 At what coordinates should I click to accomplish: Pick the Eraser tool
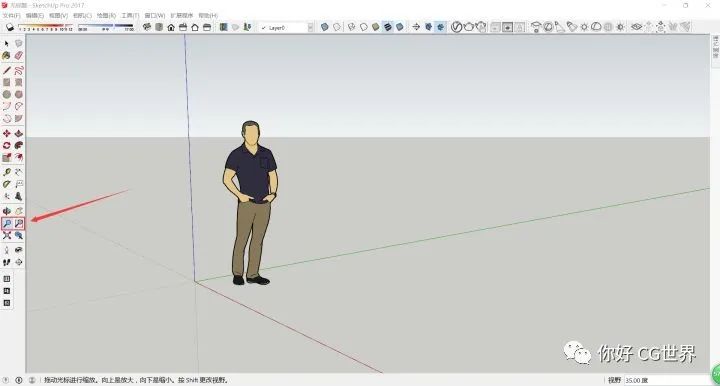pyautogui.click(x=18, y=56)
